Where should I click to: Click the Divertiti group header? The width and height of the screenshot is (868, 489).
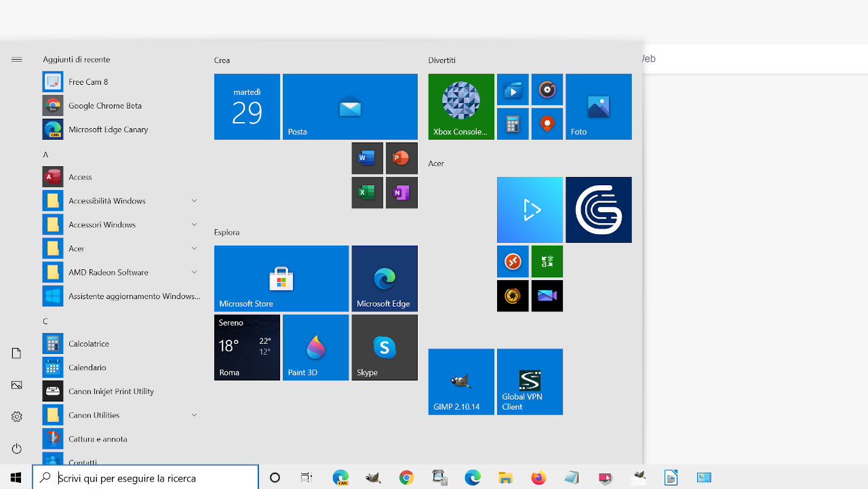coord(442,60)
